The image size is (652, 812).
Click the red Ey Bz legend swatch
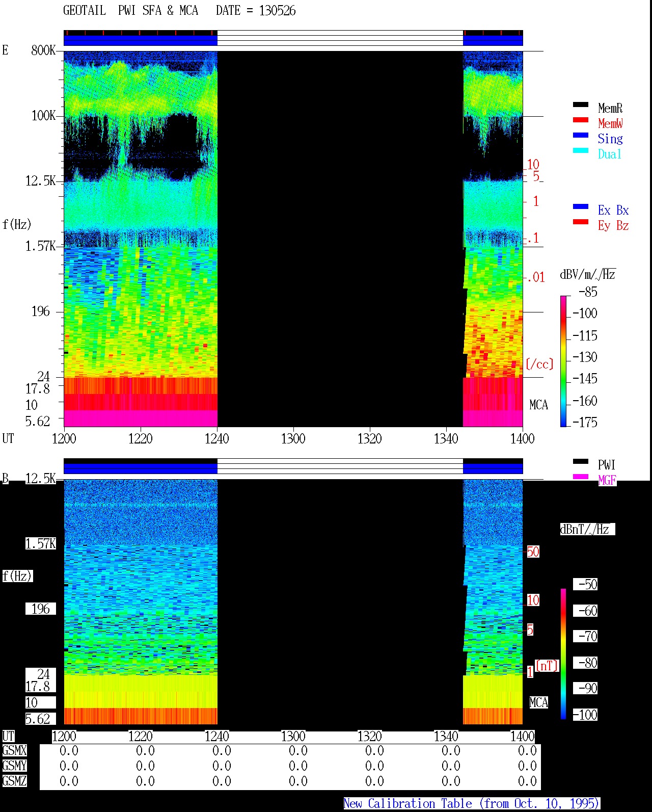[x=581, y=222]
